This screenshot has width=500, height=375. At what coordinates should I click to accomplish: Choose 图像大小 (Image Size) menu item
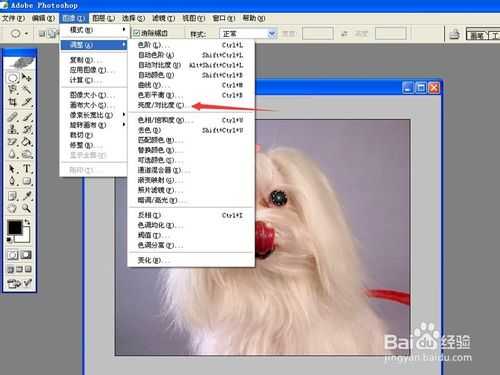(94, 95)
